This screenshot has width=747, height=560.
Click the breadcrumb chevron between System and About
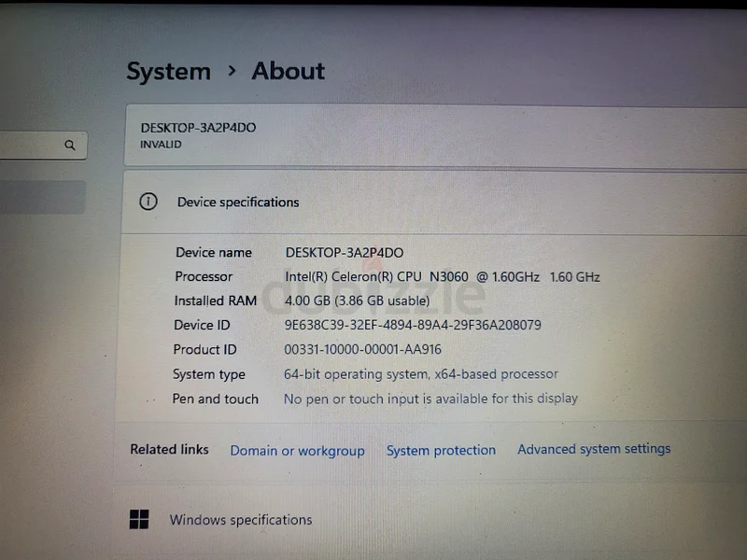232,71
